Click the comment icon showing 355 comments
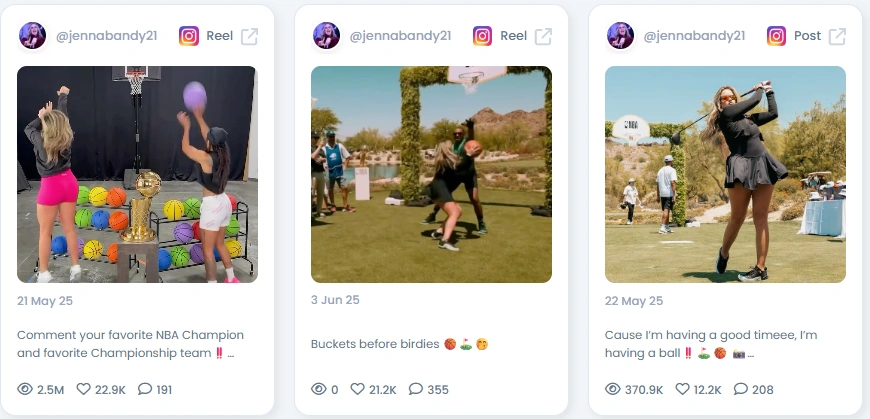Viewport: 870px width, 419px height. click(416, 389)
